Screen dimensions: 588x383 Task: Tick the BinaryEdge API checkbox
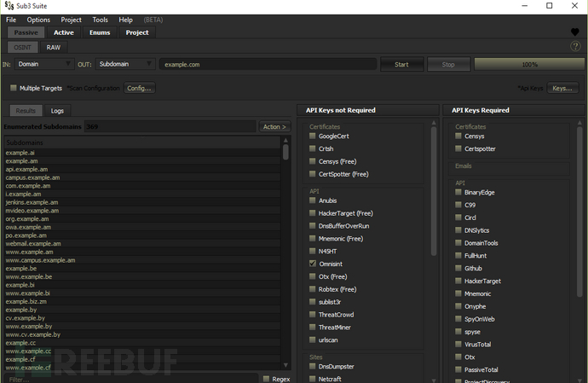[x=458, y=192]
